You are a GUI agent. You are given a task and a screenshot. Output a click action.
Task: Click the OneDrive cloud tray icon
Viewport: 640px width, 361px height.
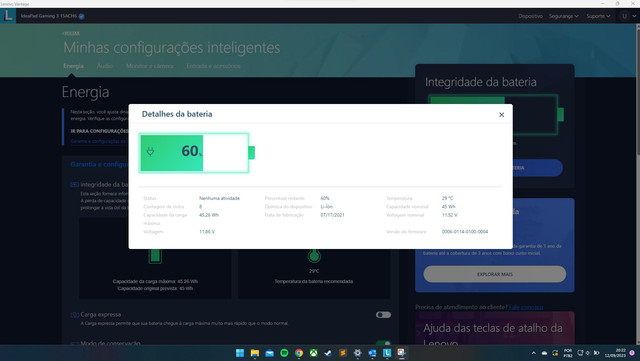(544, 353)
